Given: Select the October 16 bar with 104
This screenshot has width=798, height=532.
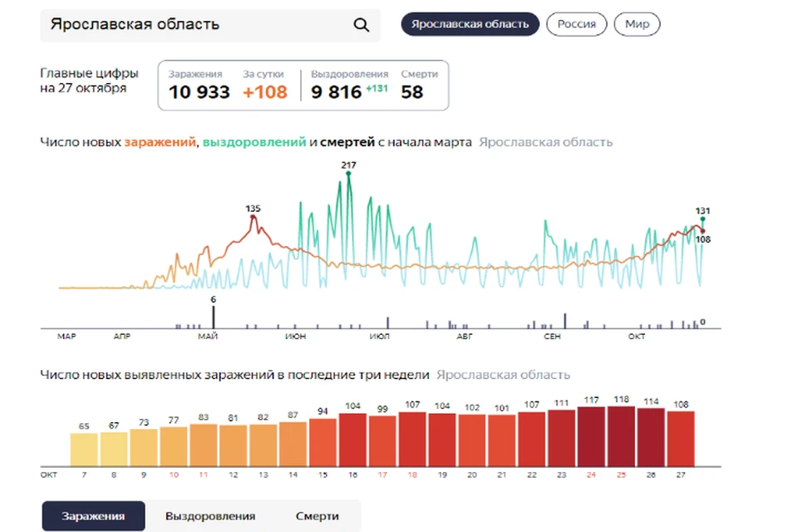Looking at the screenshot, I should [x=352, y=440].
